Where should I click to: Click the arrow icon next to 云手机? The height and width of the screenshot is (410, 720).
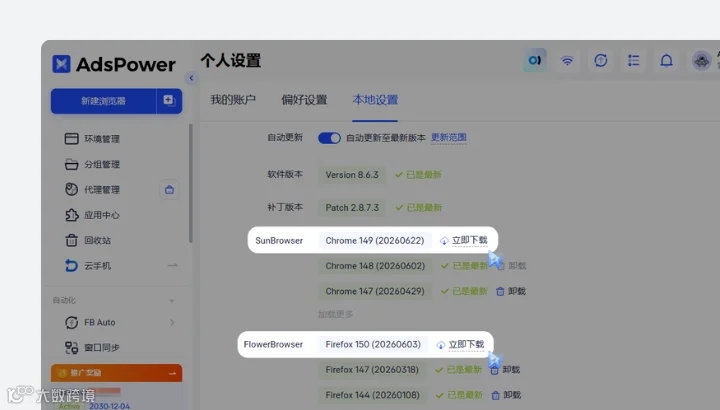[x=172, y=265]
